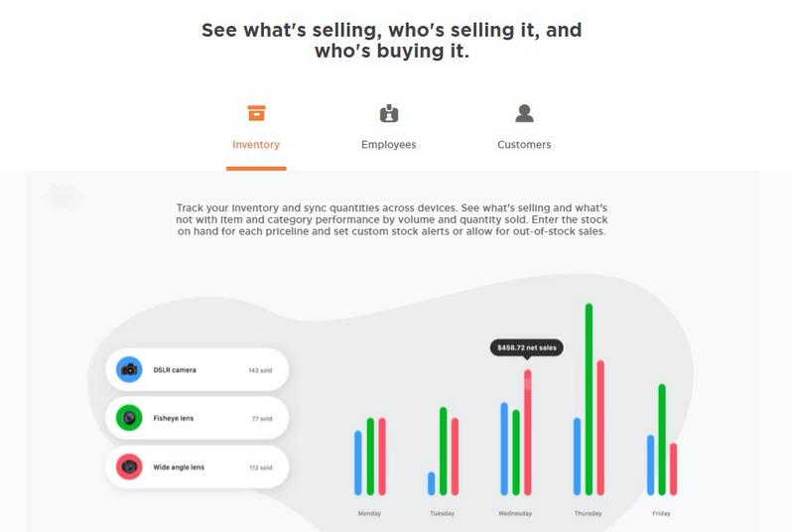Switch to the Employees tab
Image resolution: width=792 pixels, height=532 pixels.
(388, 145)
